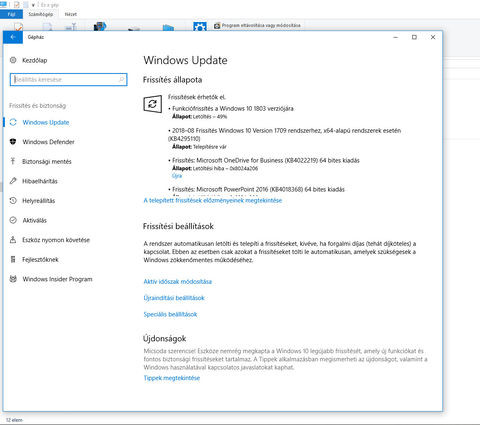This screenshot has width=480, height=425.
Task: Minimize the Gépház settings window
Action: [x=396, y=37]
